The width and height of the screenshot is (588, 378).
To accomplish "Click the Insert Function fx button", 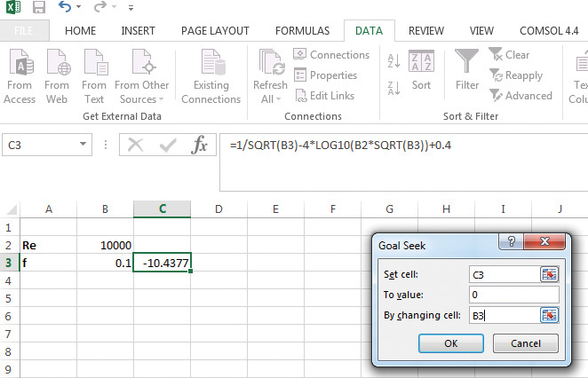I will [201, 145].
